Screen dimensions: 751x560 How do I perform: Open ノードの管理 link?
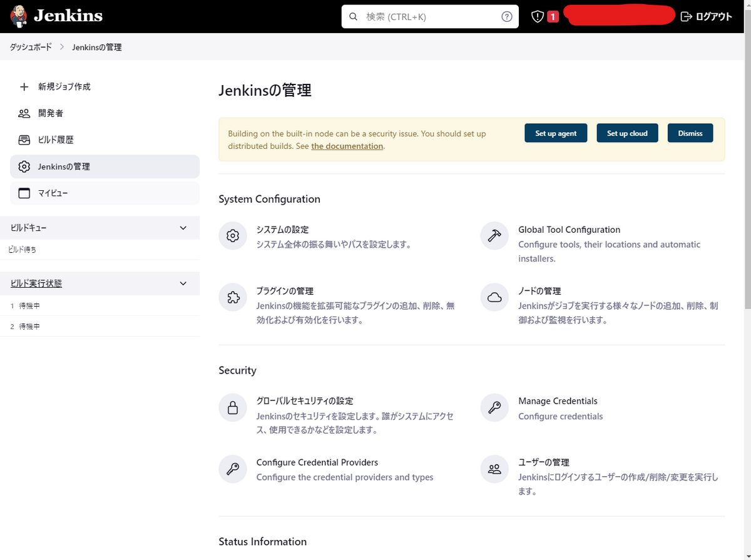pos(539,291)
